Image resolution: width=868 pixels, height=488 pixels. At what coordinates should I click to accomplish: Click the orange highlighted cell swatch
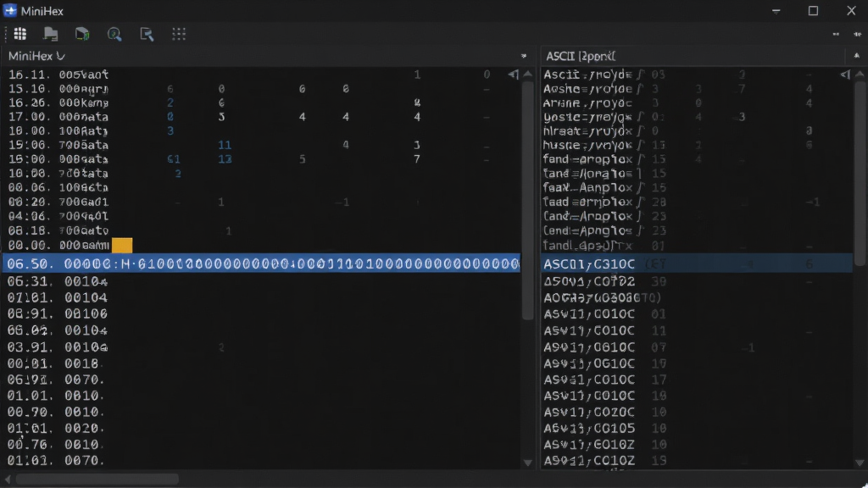[x=122, y=245]
